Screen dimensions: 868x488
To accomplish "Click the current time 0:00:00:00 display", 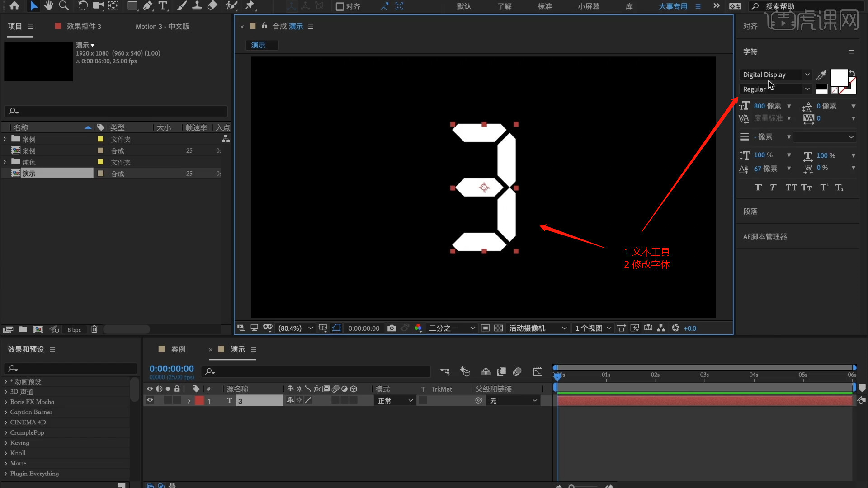I will click(171, 369).
